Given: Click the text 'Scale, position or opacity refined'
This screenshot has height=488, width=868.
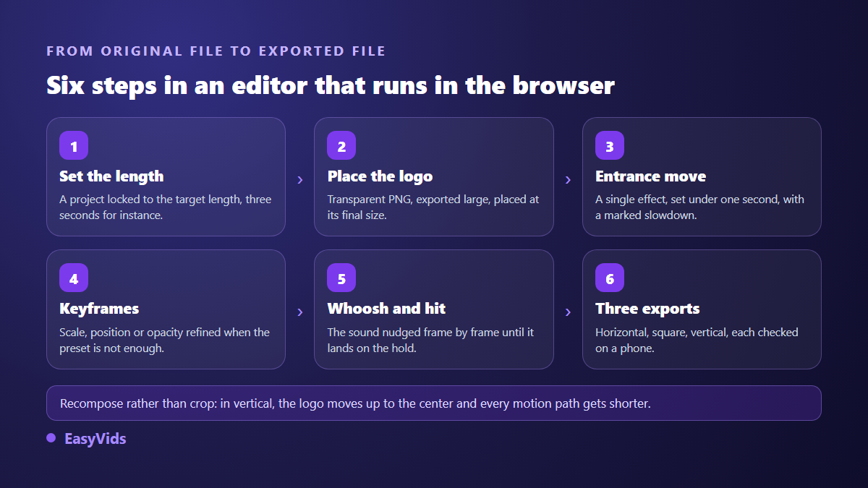Looking at the screenshot, I should pyautogui.click(x=147, y=333).
